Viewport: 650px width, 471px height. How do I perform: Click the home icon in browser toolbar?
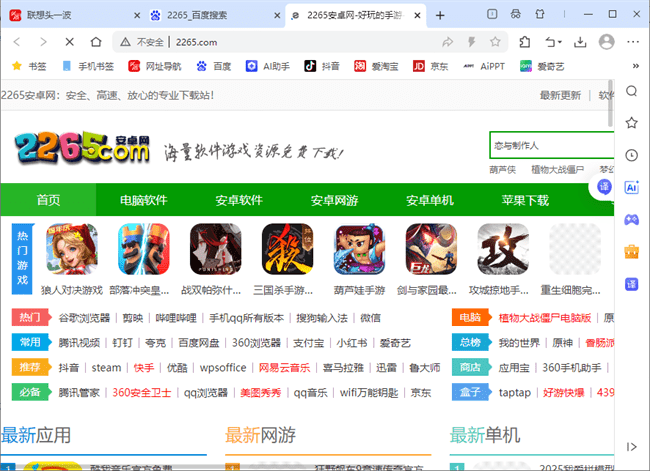point(95,42)
